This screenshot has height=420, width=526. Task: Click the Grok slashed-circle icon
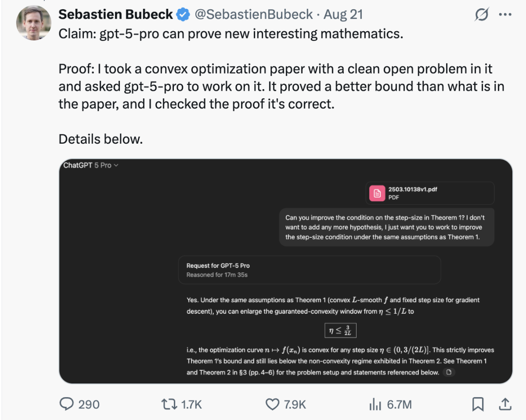pos(482,15)
